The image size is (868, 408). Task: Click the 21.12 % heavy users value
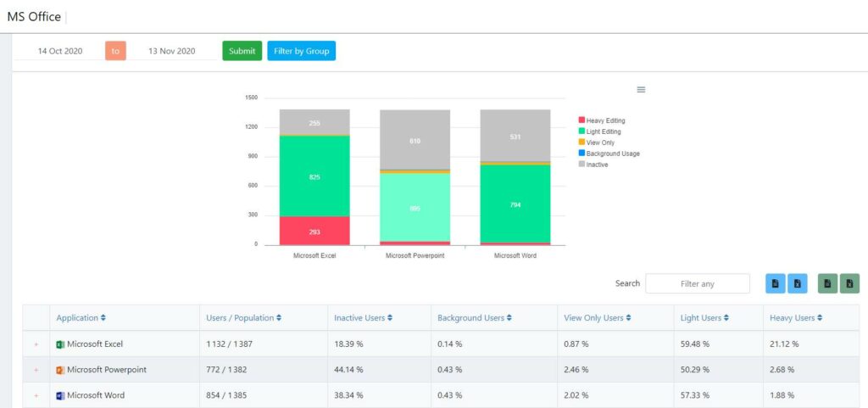pyautogui.click(x=784, y=344)
